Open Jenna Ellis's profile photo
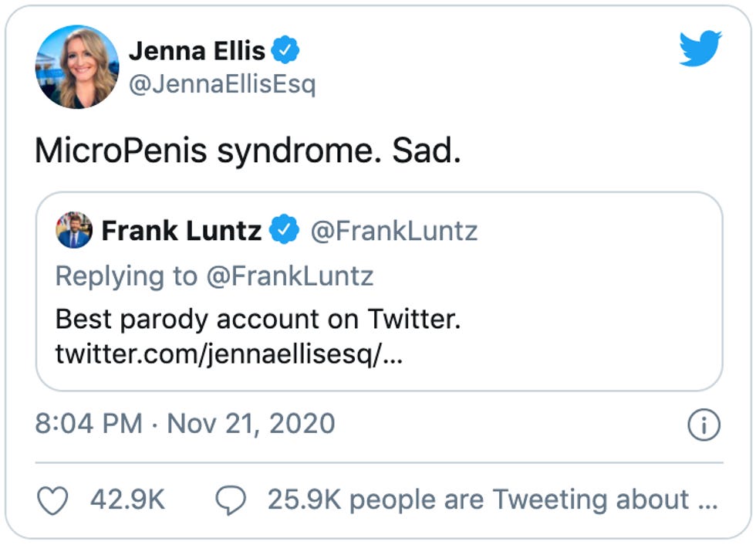Viewport: 756px width, 545px height. click(77, 67)
